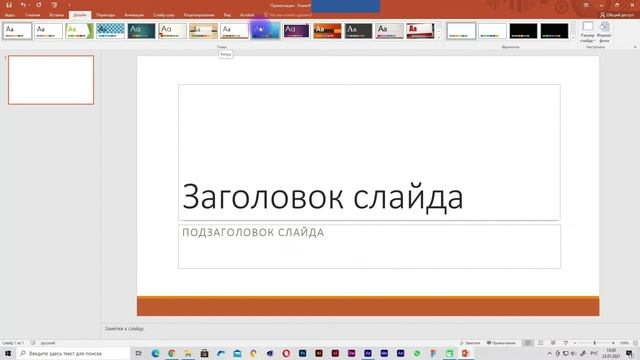Apply the dark teal theme thumbnail
This screenshot has width=640, height=360.
pyautogui.click(x=142, y=31)
